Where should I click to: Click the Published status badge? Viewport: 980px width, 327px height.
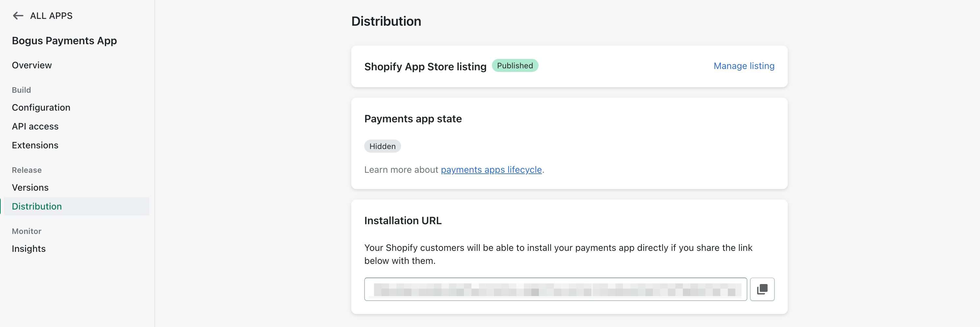tap(514, 65)
